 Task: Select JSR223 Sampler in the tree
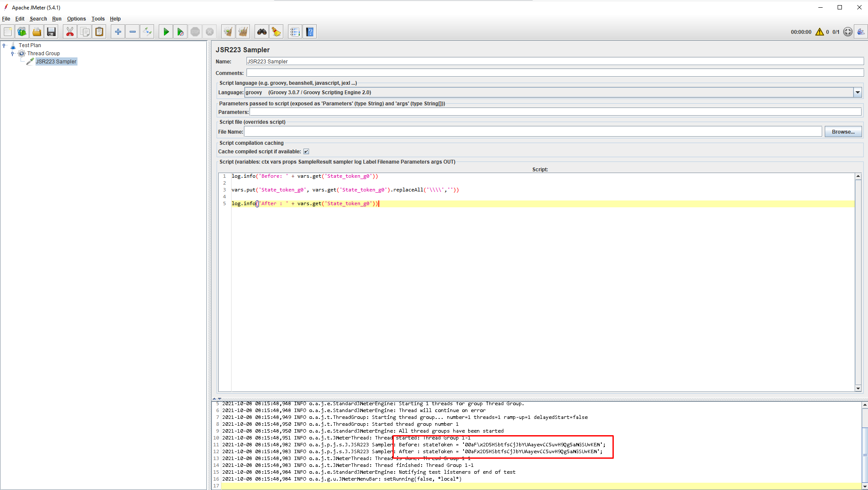pyautogui.click(x=56, y=62)
